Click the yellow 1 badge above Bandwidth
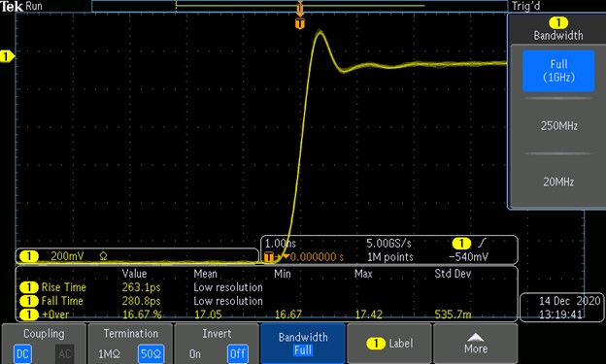Image resolution: width=606 pixels, height=364 pixels. pos(558,22)
